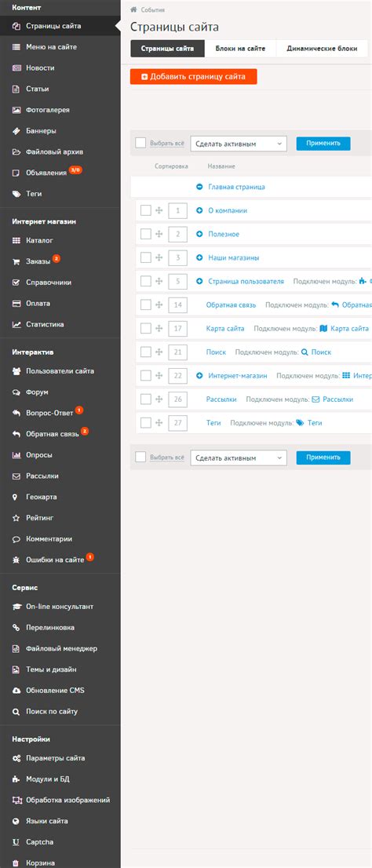Click the Геокарта map pin icon
The height and width of the screenshot is (868, 372).
click(x=16, y=497)
